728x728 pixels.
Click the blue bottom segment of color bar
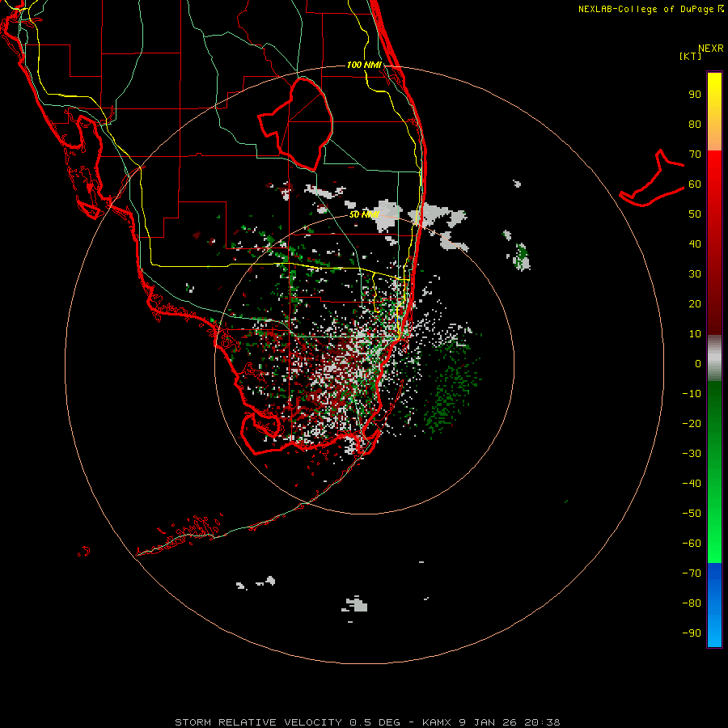714,605
